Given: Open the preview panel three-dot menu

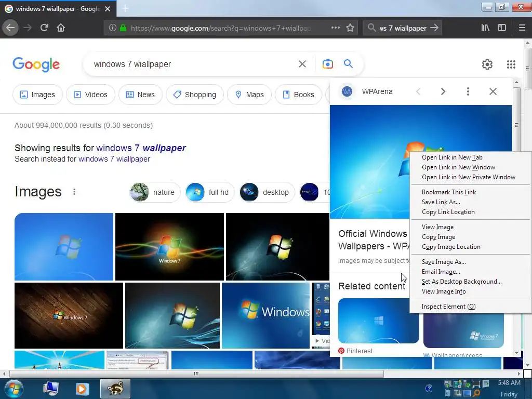Looking at the screenshot, I should tap(468, 91).
